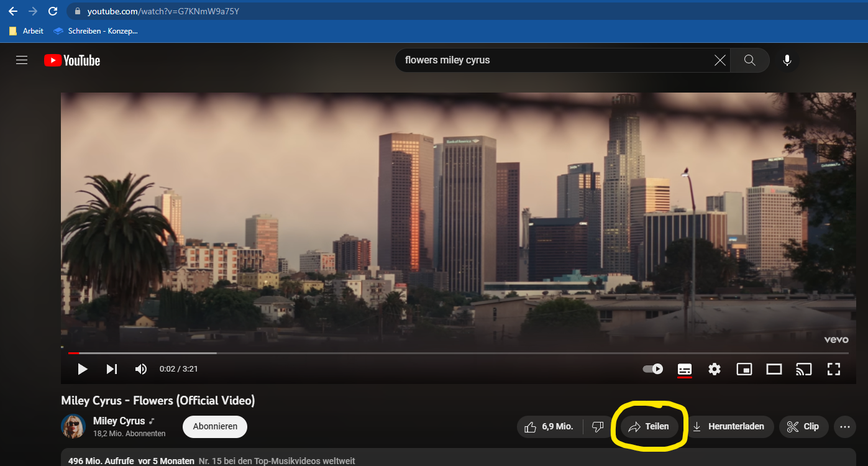Screen dimensions: 868x466
Task: Toggle the autoplay switch
Action: coord(652,369)
